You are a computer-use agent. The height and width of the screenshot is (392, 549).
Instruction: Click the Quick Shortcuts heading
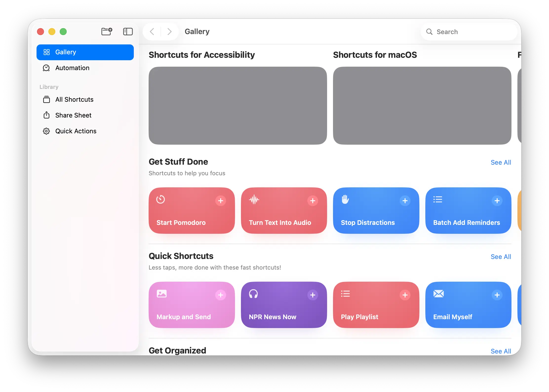point(181,256)
